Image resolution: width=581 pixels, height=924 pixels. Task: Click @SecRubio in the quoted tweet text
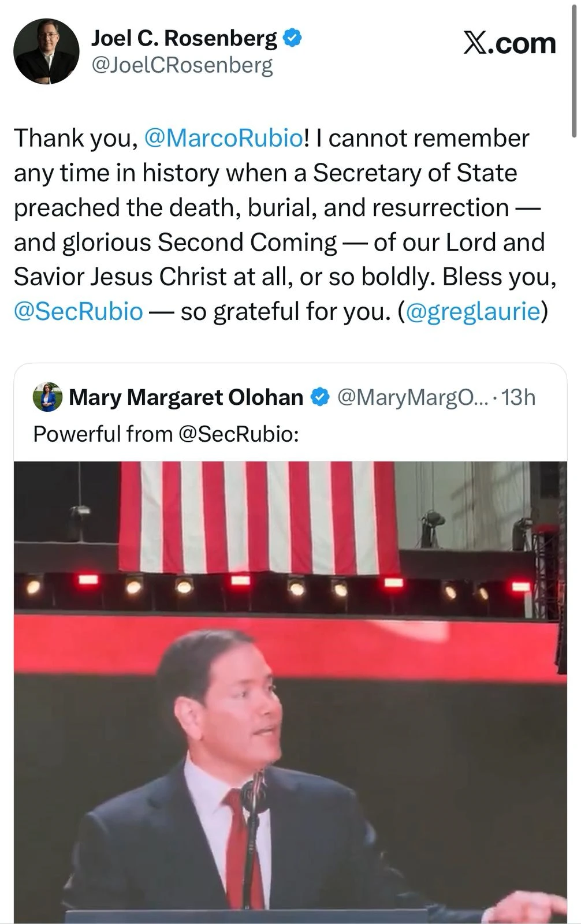tap(239, 434)
